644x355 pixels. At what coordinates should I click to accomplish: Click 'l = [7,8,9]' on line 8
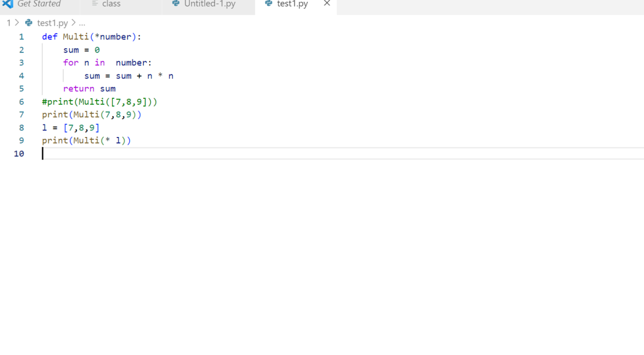click(70, 127)
